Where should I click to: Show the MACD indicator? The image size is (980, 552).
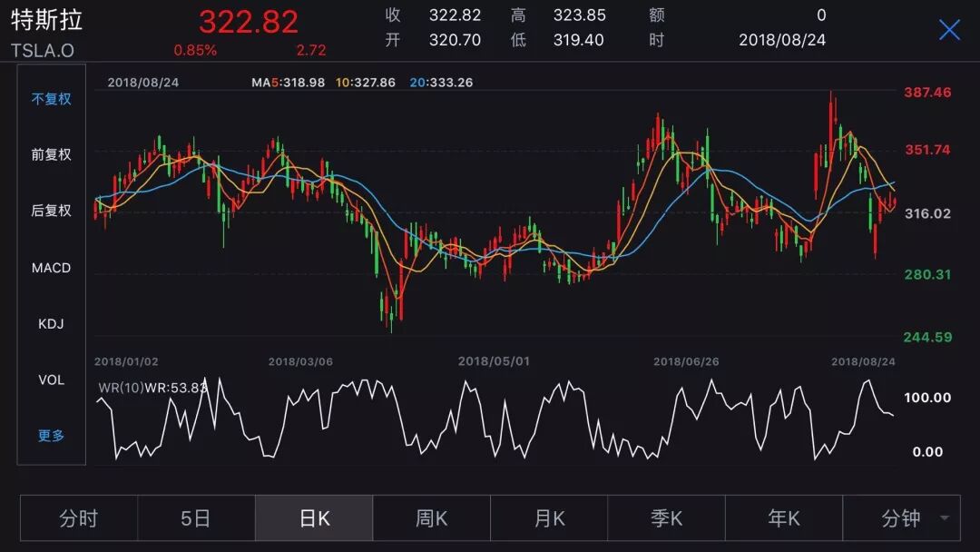point(51,268)
